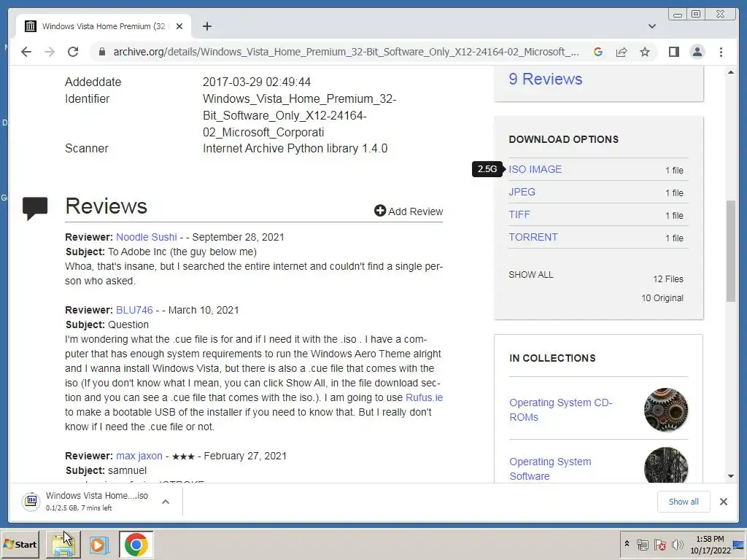Follow the Rufus.ie link
This screenshot has width=747, height=560.
pyautogui.click(x=424, y=397)
